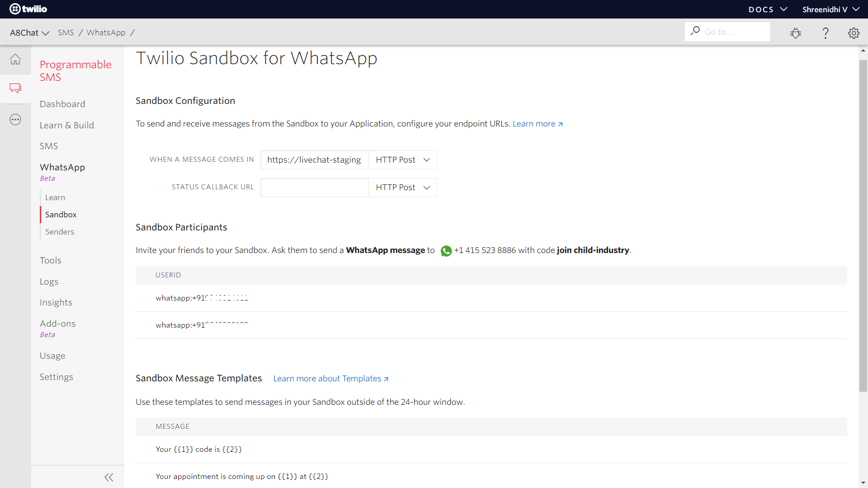Open Tools in sidebar
Viewport: 868px width, 488px height.
(x=51, y=260)
